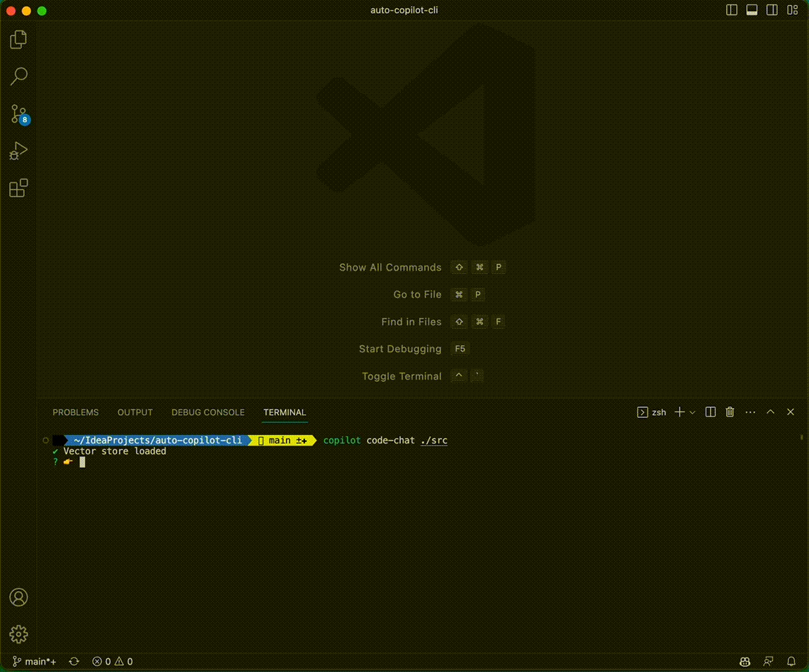Screen dimensions: 809x672
Task: Click 'Start Debugging' hint text
Action: click(x=400, y=349)
